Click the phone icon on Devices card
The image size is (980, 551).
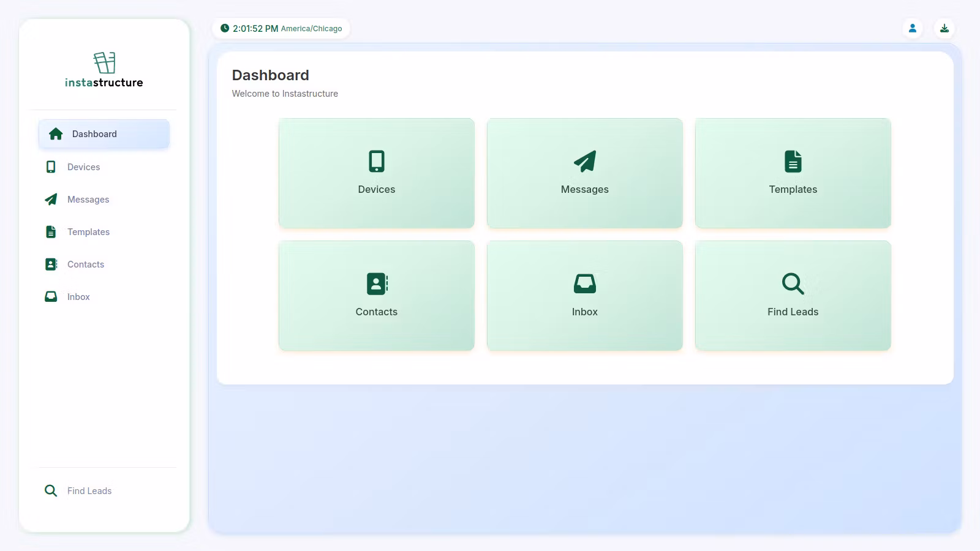pos(377,161)
